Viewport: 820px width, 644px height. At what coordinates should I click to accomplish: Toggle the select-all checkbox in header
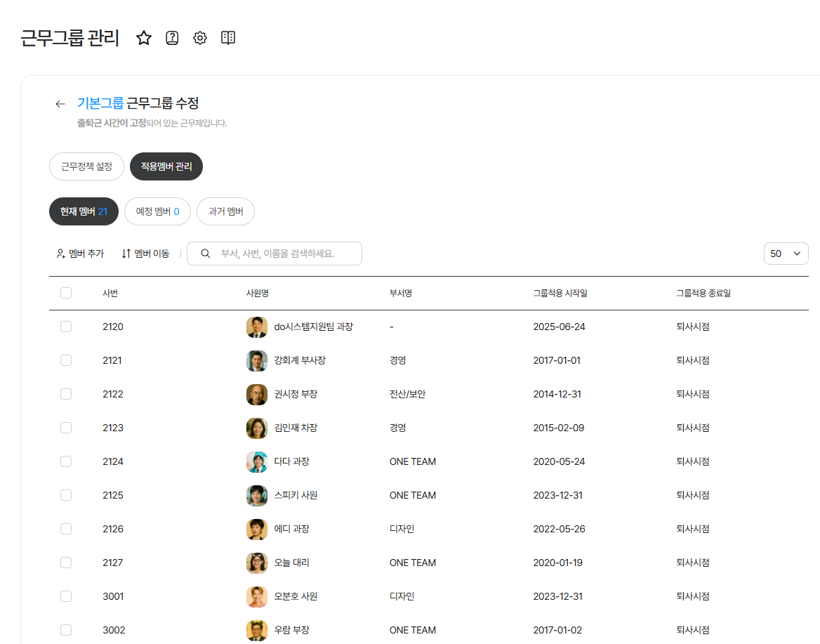coord(66,293)
